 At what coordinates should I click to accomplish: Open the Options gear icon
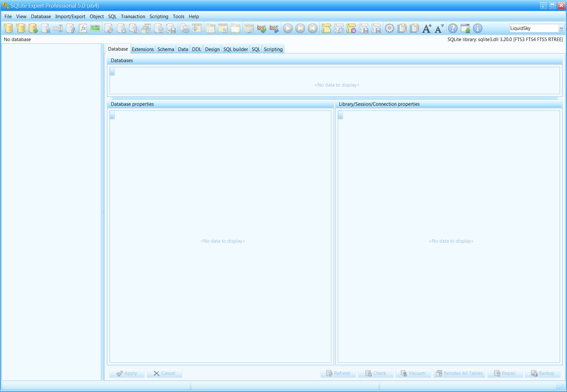click(389, 28)
